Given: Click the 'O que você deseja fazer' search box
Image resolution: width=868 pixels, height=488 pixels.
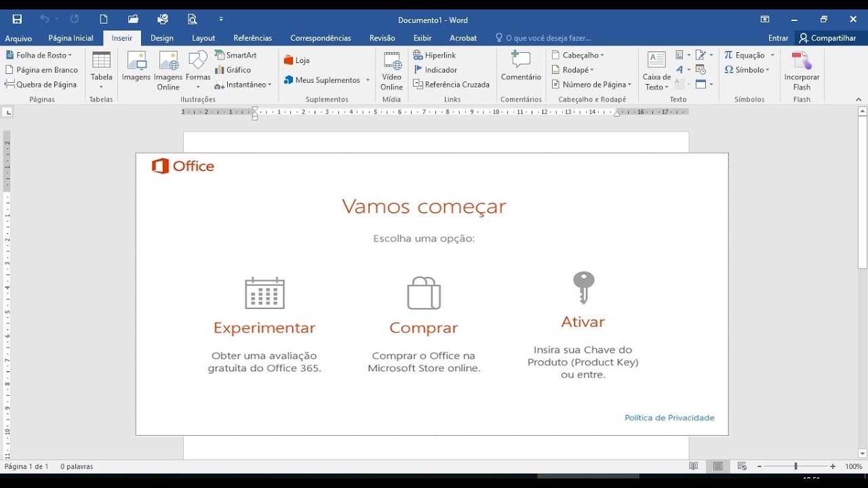Looking at the screenshot, I should (x=543, y=38).
